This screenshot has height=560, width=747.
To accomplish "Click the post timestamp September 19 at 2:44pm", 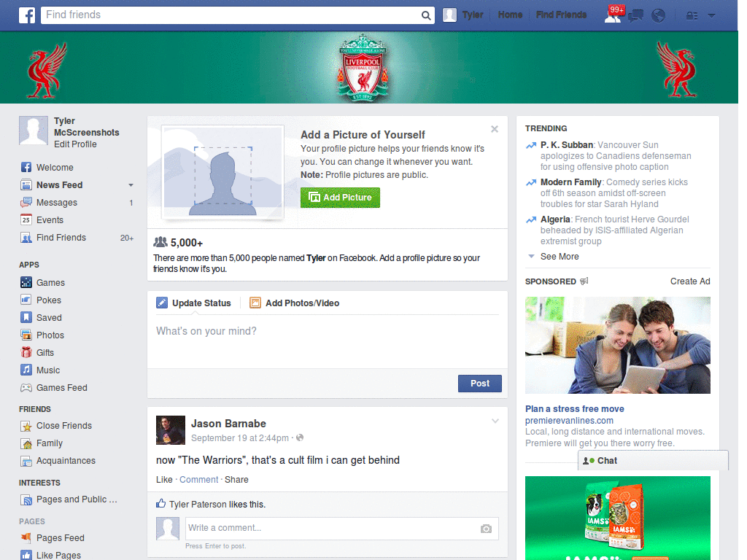I will coord(239,438).
